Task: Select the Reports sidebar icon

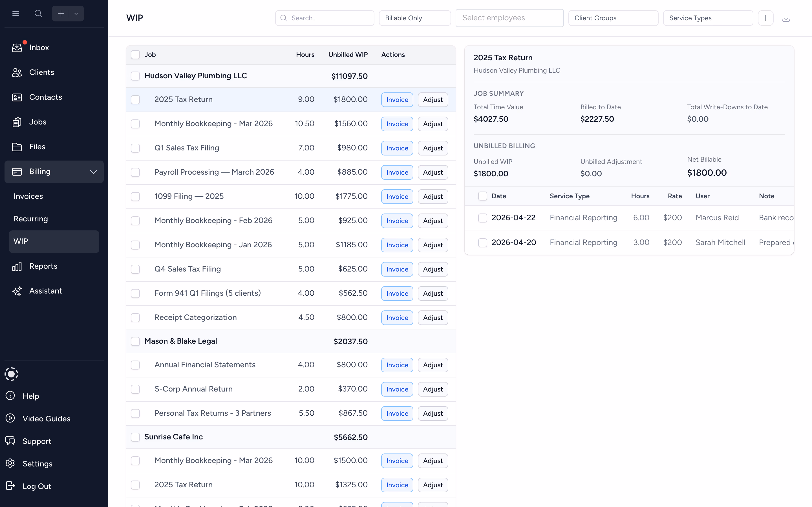Action: (x=17, y=266)
